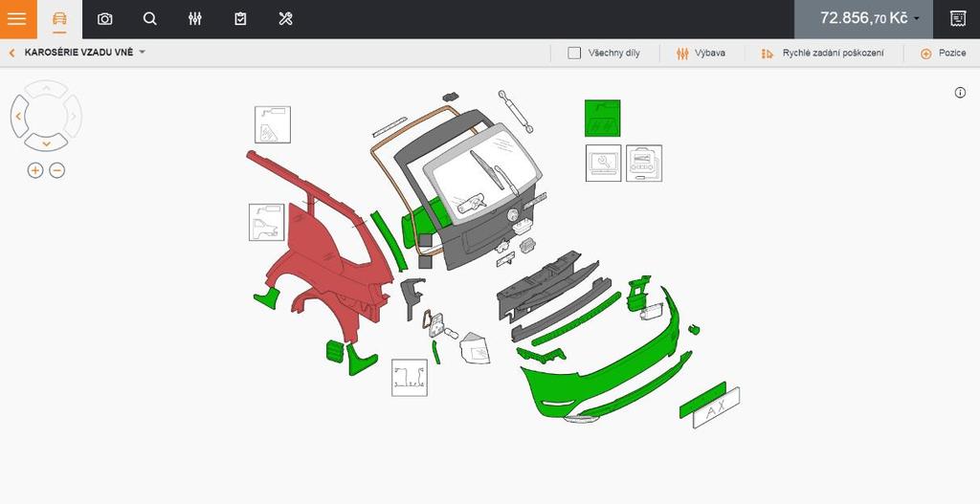Show the info icon details
Viewport: 980px width, 504px height.
(960, 93)
